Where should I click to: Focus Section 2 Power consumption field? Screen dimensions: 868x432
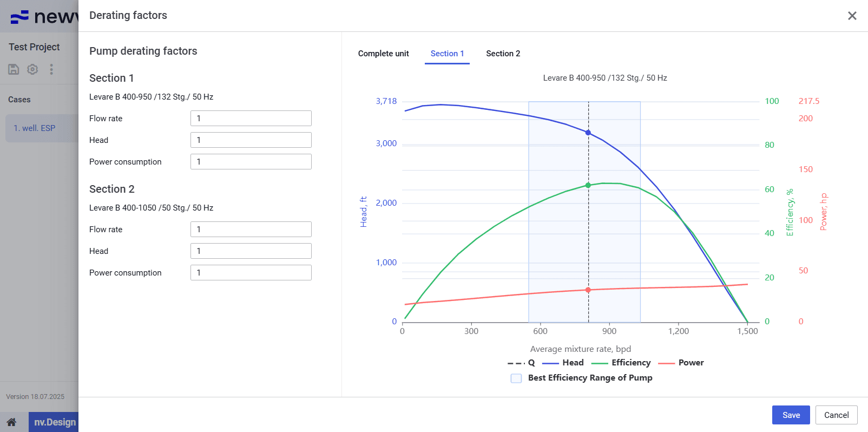click(251, 273)
